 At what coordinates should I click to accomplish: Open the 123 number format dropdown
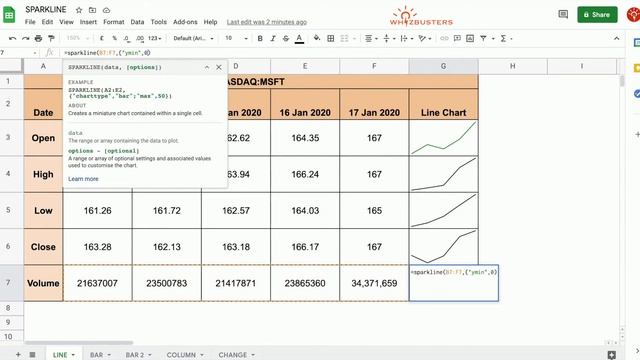(155, 38)
